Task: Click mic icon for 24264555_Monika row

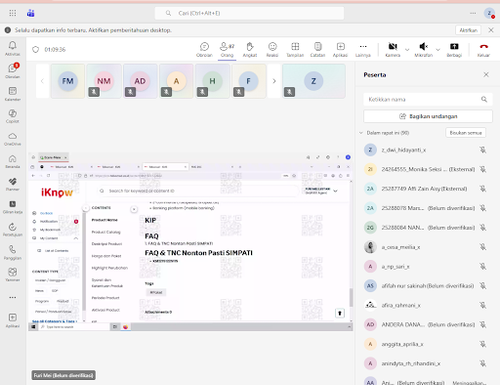Action: [x=483, y=169]
